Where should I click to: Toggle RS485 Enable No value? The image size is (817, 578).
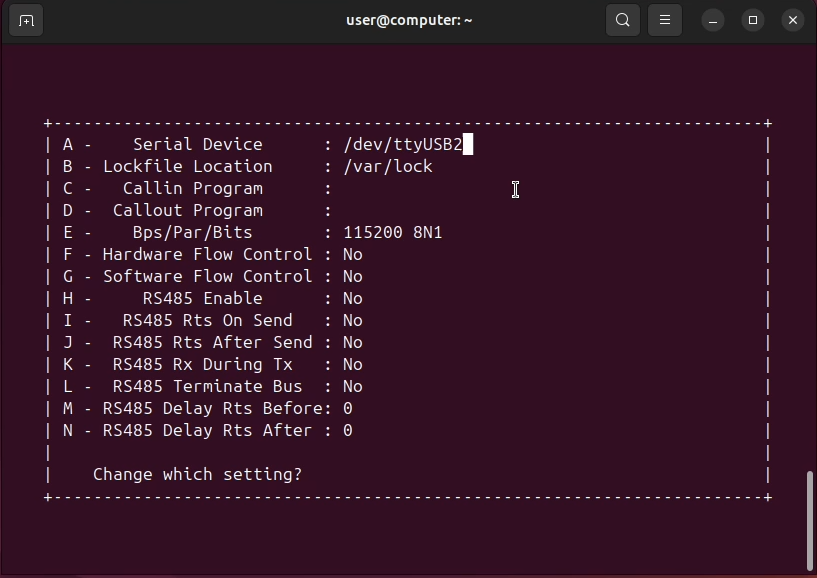352,299
